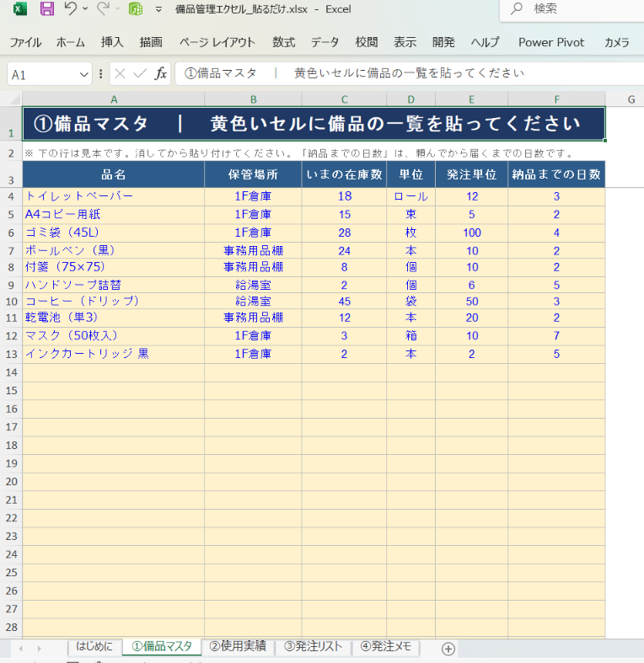Click the 品名 header cell

point(114,174)
